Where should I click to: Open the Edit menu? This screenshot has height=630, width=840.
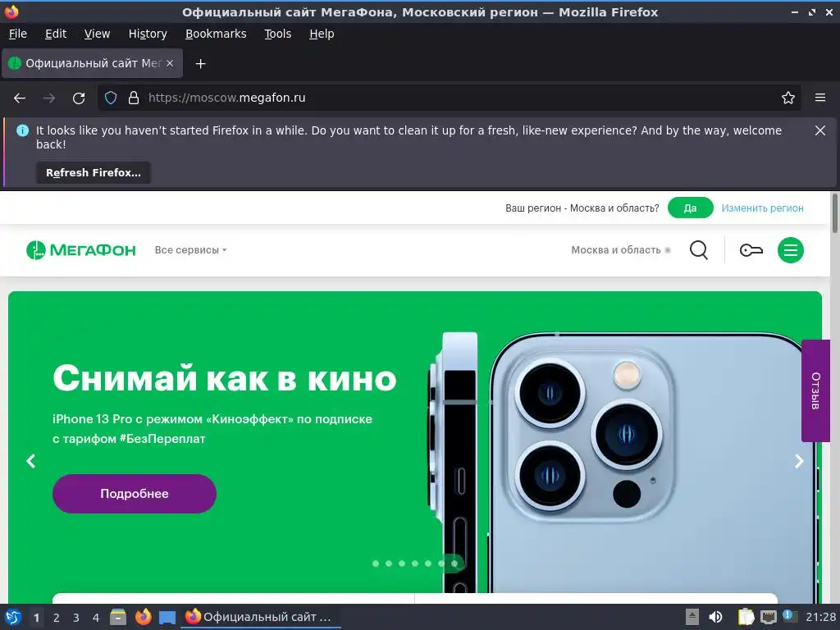(x=56, y=34)
